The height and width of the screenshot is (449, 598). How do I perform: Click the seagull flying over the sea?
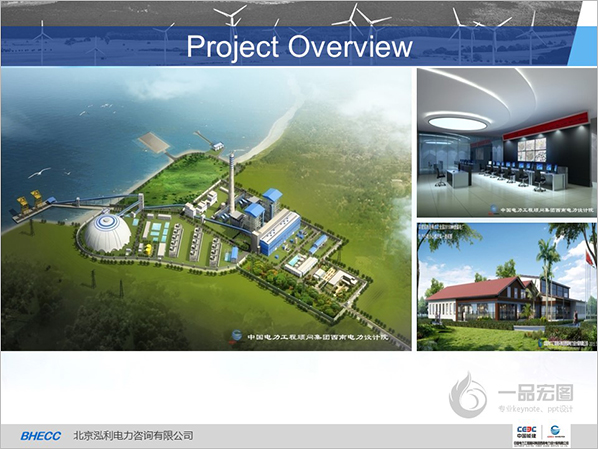39,173
